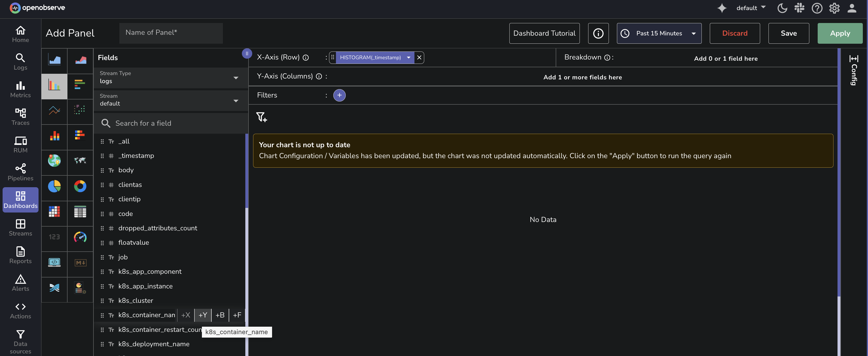Viewport: 868px width, 356px height.
Task: Expand the Config side panel
Action: (x=854, y=70)
